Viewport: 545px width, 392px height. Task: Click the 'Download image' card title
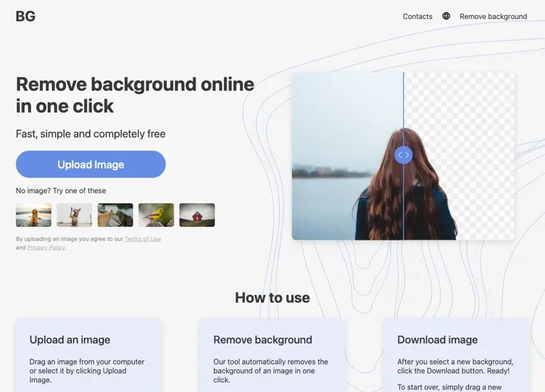437,340
